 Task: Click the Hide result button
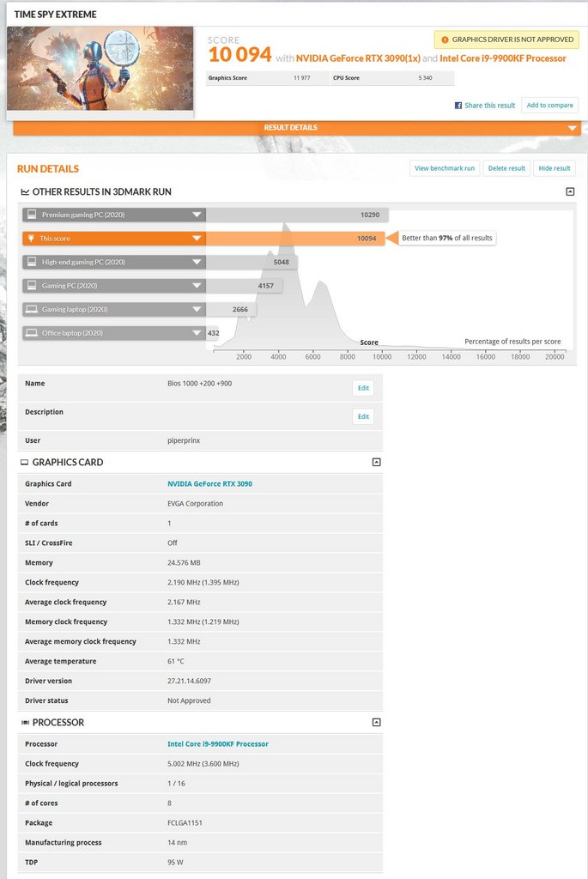(x=555, y=168)
